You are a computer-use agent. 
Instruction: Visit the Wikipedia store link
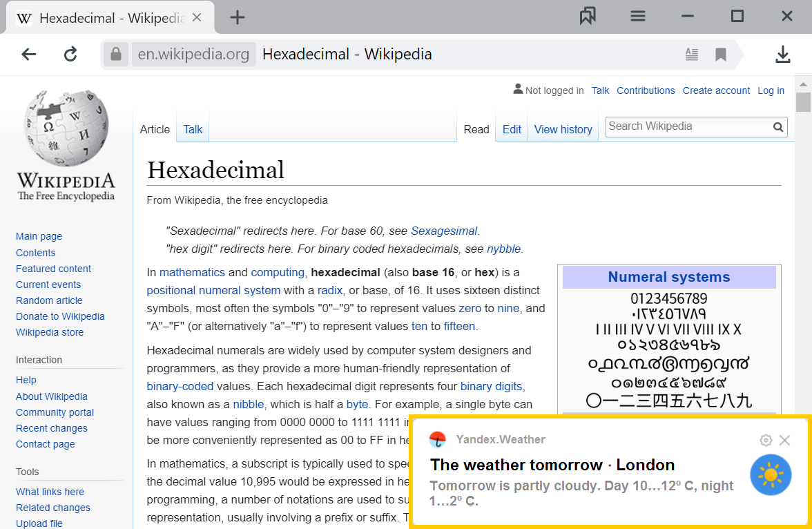[50, 332]
